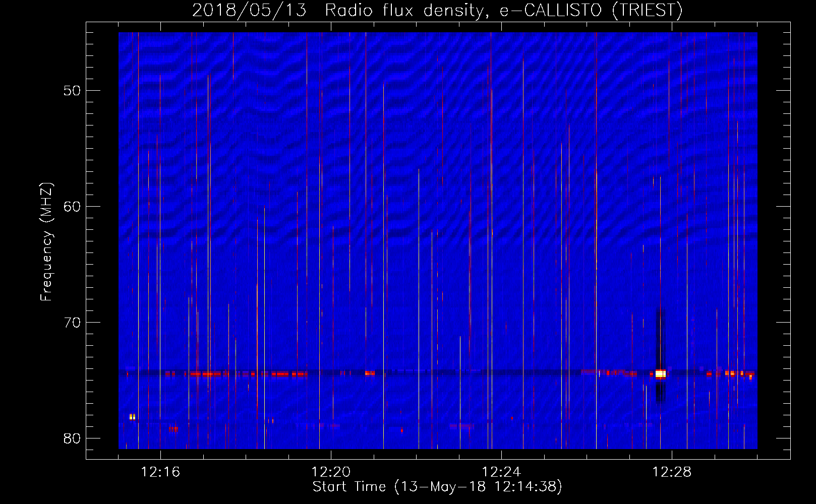
Task: Click the bright white burst just before 12:28
Action: (660, 374)
